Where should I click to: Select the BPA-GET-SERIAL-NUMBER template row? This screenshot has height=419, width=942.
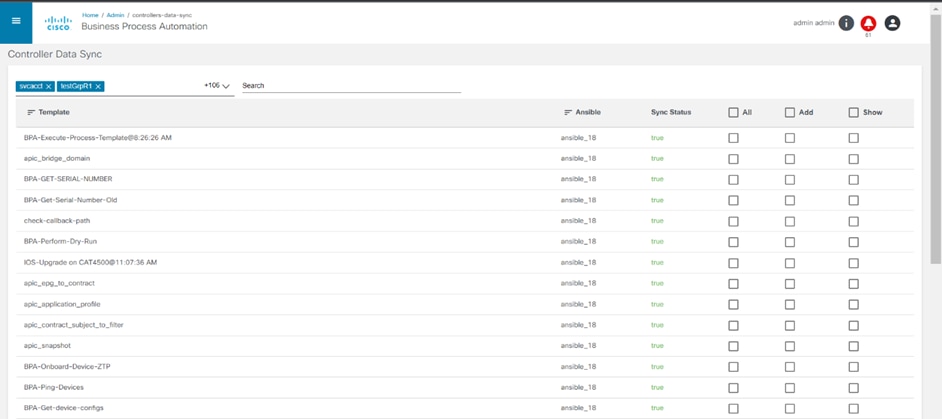pyautogui.click(x=68, y=179)
